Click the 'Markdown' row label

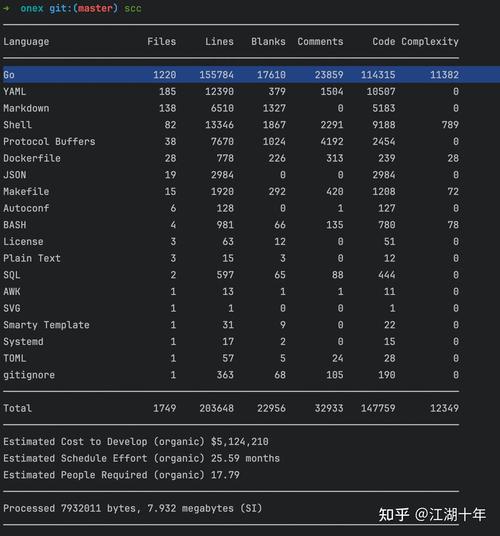click(26, 108)
